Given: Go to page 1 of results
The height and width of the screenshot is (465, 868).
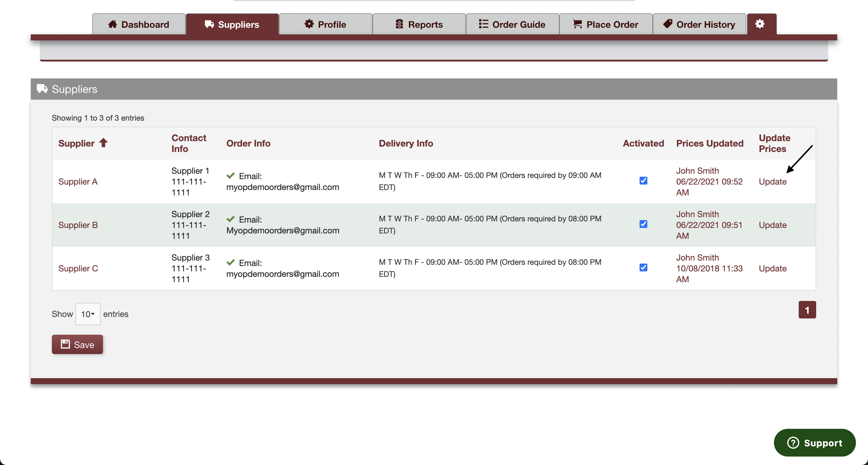Looking at the screenshot, I should [807, 310].
